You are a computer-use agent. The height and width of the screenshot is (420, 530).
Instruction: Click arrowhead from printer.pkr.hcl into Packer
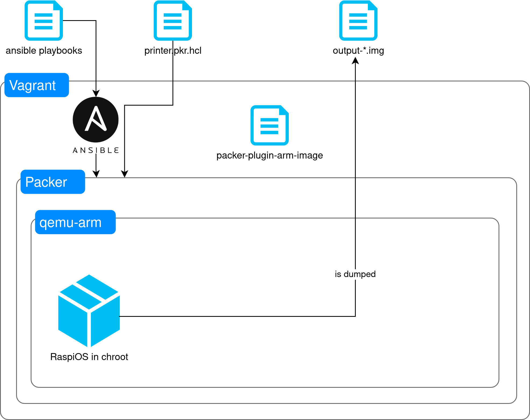(x=125, y=174)
